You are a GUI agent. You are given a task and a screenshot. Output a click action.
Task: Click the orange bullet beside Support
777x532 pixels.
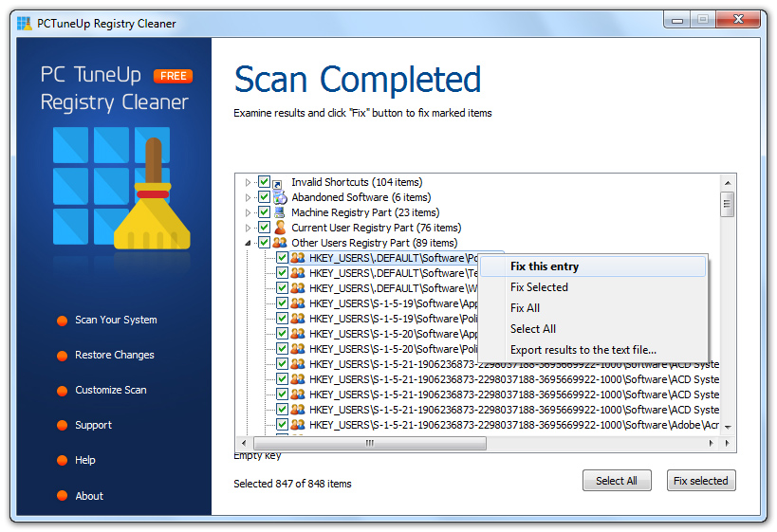62,426
